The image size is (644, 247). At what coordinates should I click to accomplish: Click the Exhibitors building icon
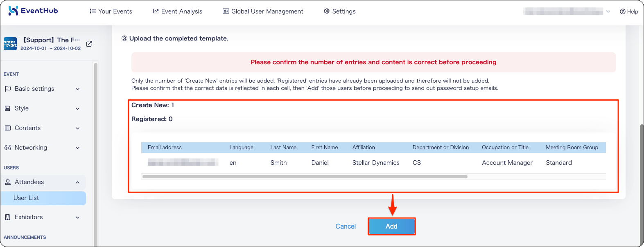pos(7,217)
